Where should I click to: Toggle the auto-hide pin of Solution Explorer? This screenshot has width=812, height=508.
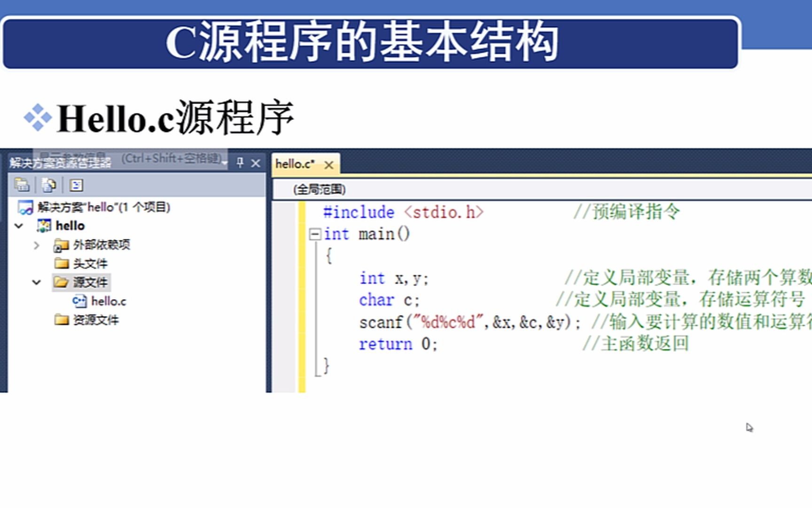pyautogui.click(x=240, y=163)
